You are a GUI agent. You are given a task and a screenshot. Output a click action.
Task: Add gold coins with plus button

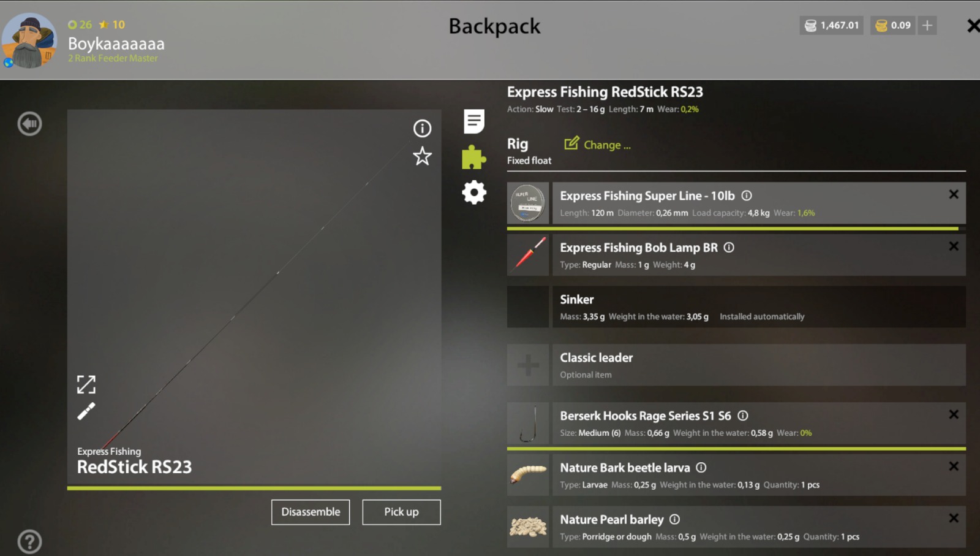[927, 25]
